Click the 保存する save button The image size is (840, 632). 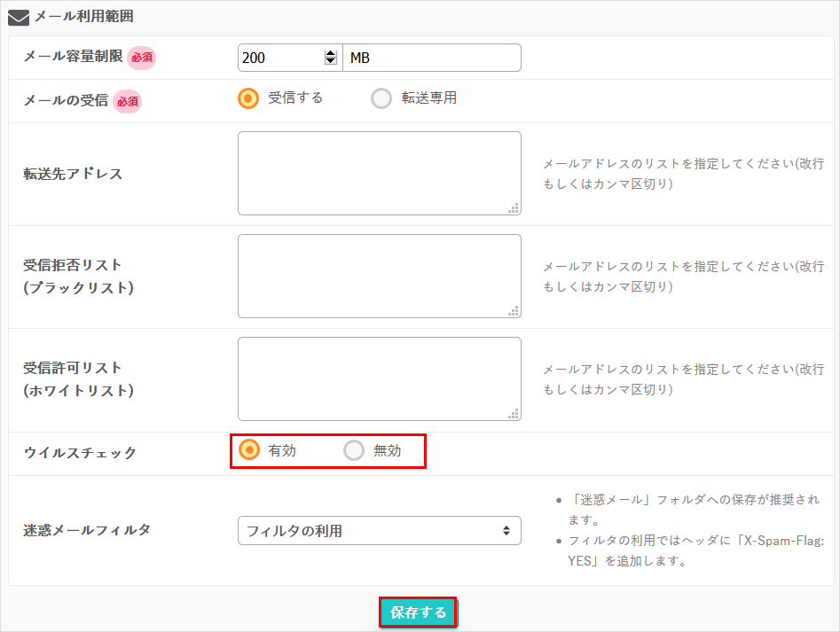click(x=418, y=612)
